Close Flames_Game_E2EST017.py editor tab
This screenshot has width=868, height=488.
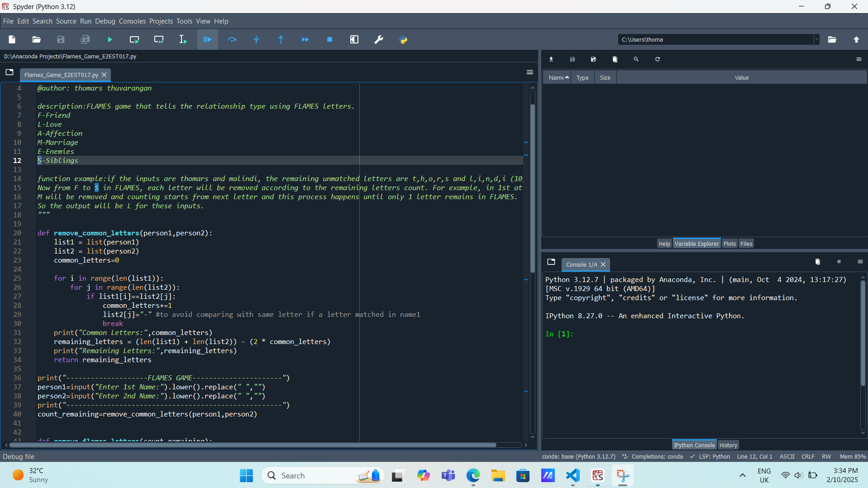coord(104,75)
